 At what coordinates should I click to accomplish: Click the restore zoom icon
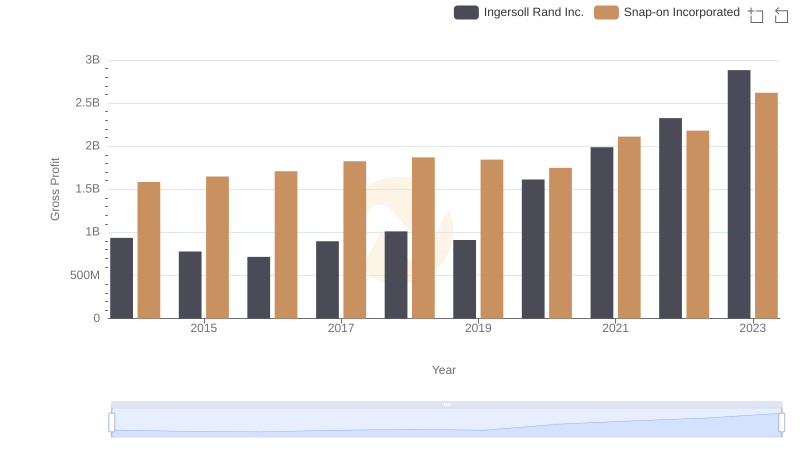[781, 15]
